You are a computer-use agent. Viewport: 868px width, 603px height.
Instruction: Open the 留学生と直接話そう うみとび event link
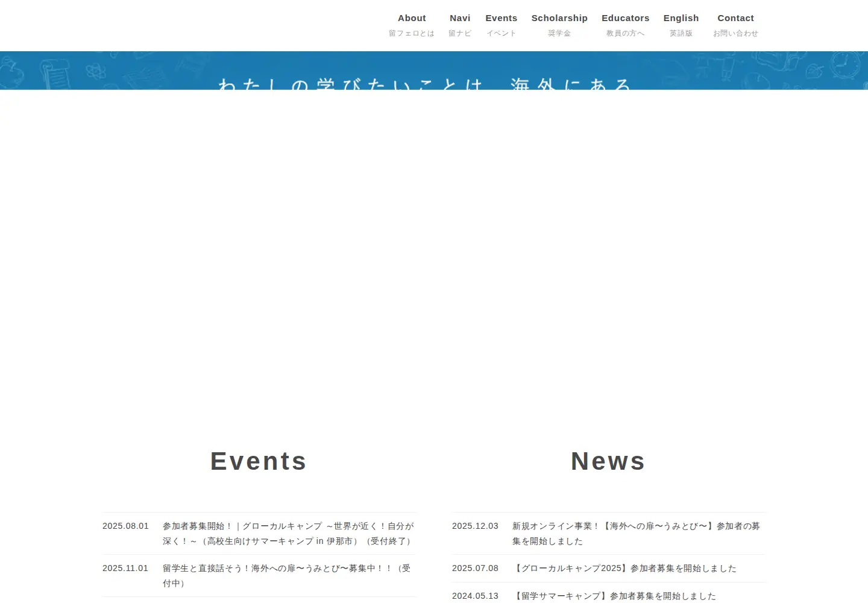287,576
